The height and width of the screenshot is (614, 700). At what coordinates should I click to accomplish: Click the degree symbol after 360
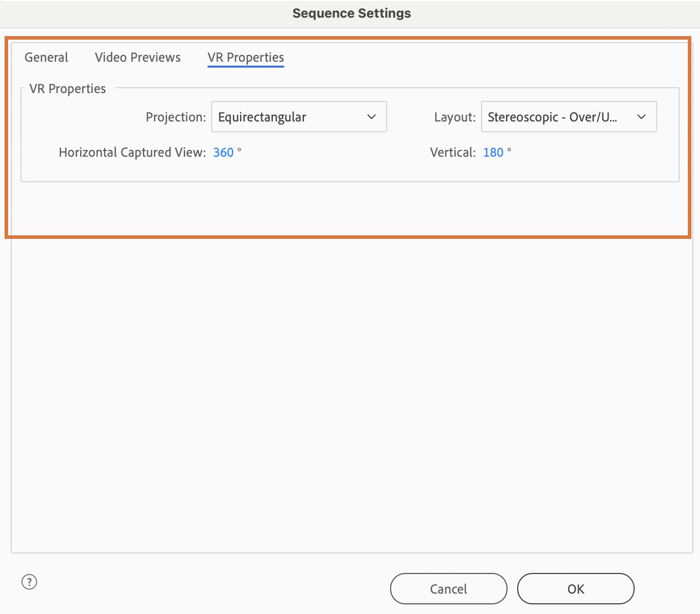[x=239, y=150]
